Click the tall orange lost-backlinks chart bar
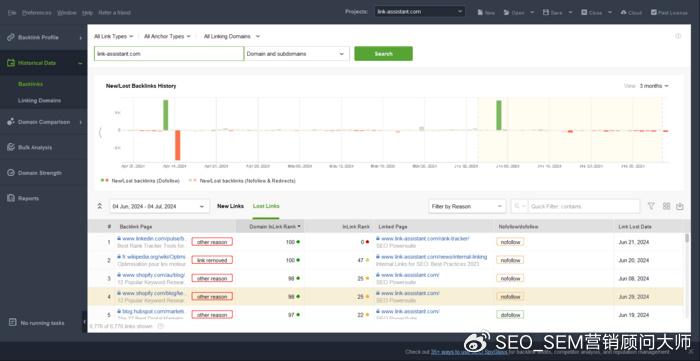700x361 pixels. pos(177,145)
